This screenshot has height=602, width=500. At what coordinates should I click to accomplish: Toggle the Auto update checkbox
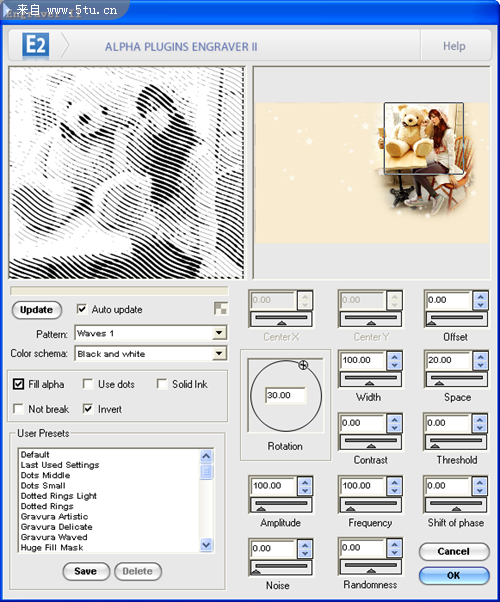click(x=82, y=309)
